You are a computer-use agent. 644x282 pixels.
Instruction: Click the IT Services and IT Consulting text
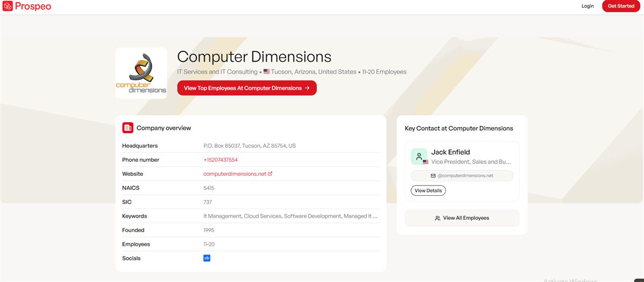217,72
